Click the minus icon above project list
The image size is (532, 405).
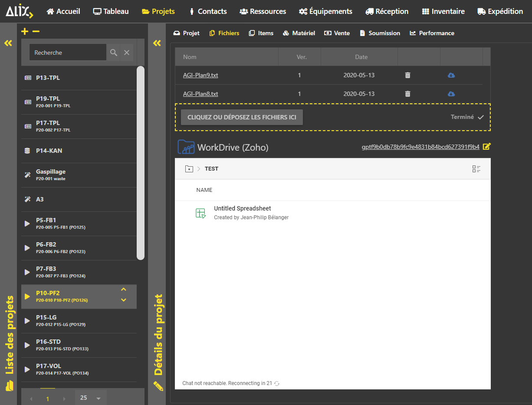(36, 31)
